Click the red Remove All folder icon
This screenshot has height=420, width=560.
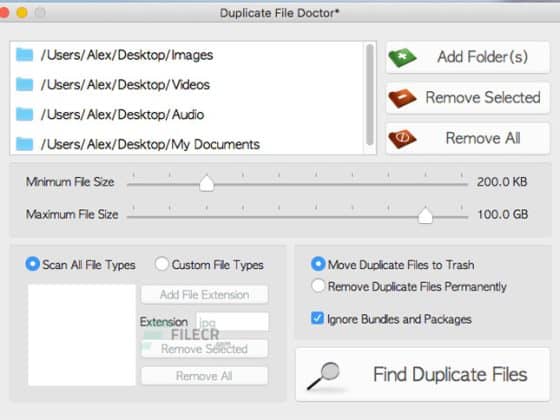(402, 139)
